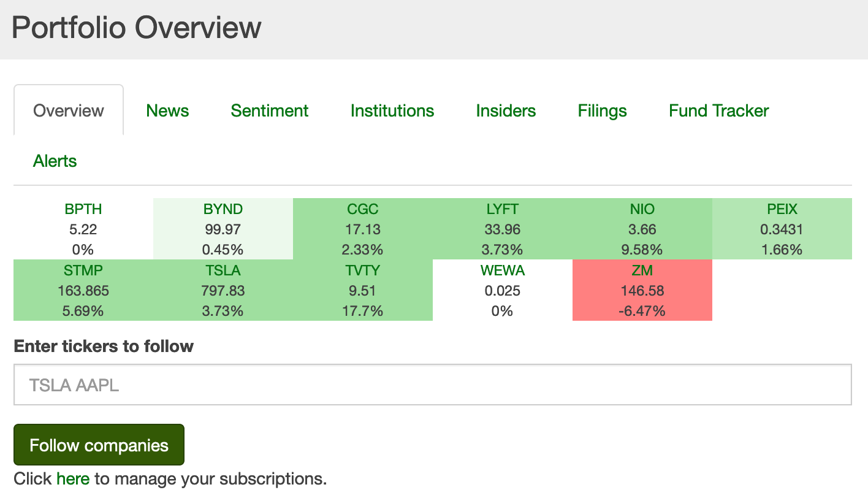Select NIO change 9.58%

642,250
